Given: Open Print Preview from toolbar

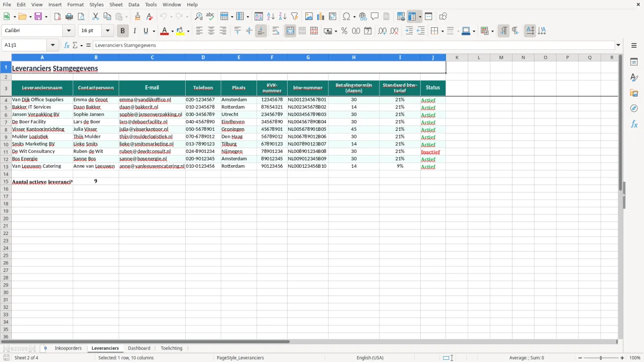Looking at the screenshot, I should tap(81, 17).
